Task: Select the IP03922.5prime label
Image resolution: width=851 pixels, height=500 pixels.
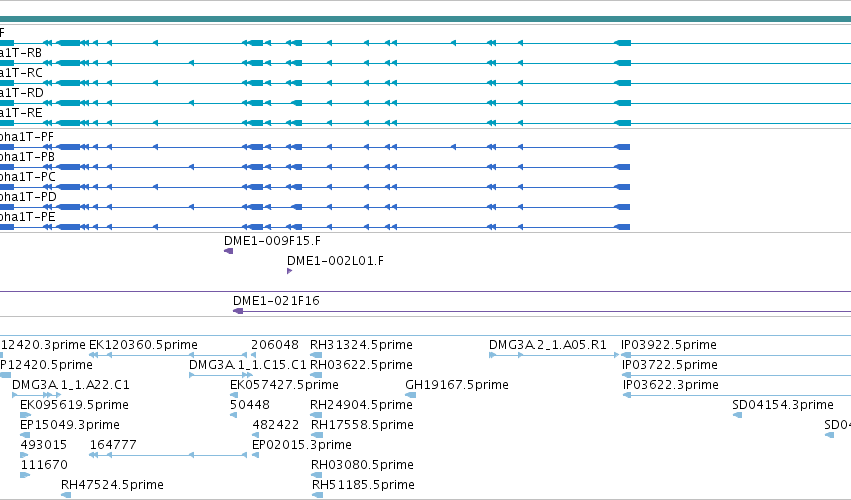Action: pyautogui.click(x=669, y=345)
